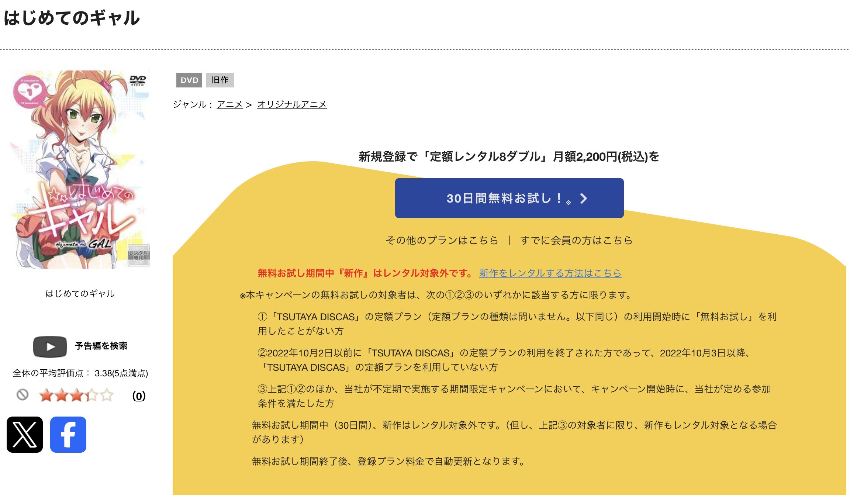
Task: Click the 無料お試し期間中（30日間）、新作はレンタル対象外 text
Action: pyautogui.click(x=514, y=432)
